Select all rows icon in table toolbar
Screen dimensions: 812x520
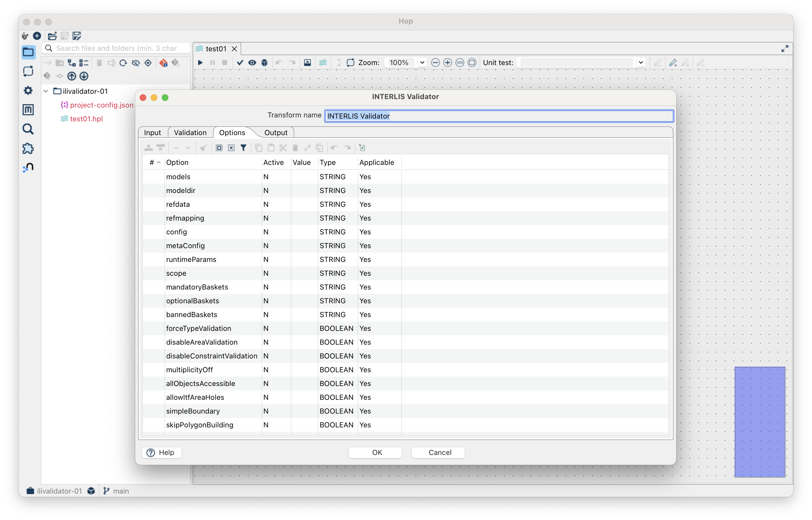coord(219,148)
